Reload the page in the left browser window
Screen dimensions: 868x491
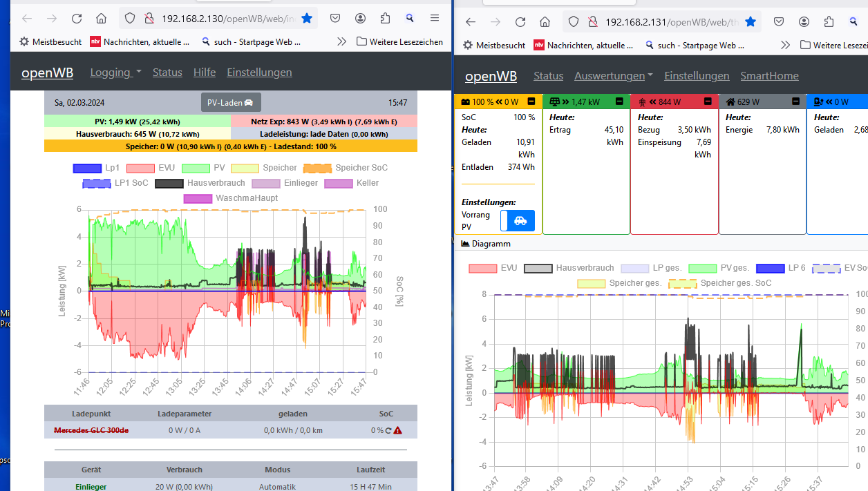(77, 19)
